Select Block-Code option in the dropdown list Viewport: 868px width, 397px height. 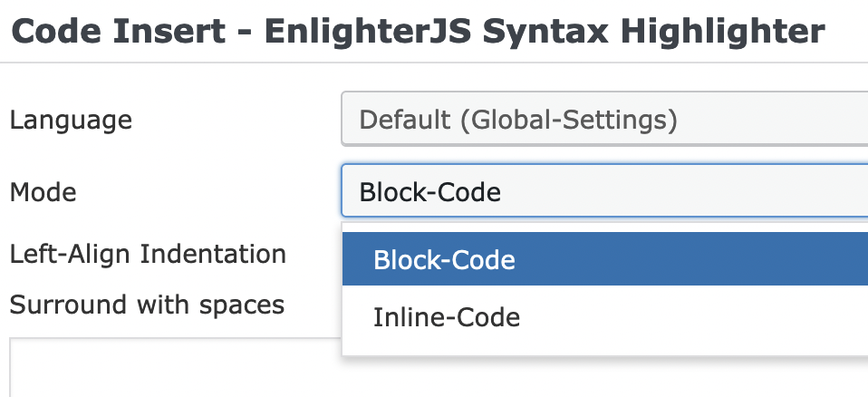pyautogui.click(x=605, y=259)
